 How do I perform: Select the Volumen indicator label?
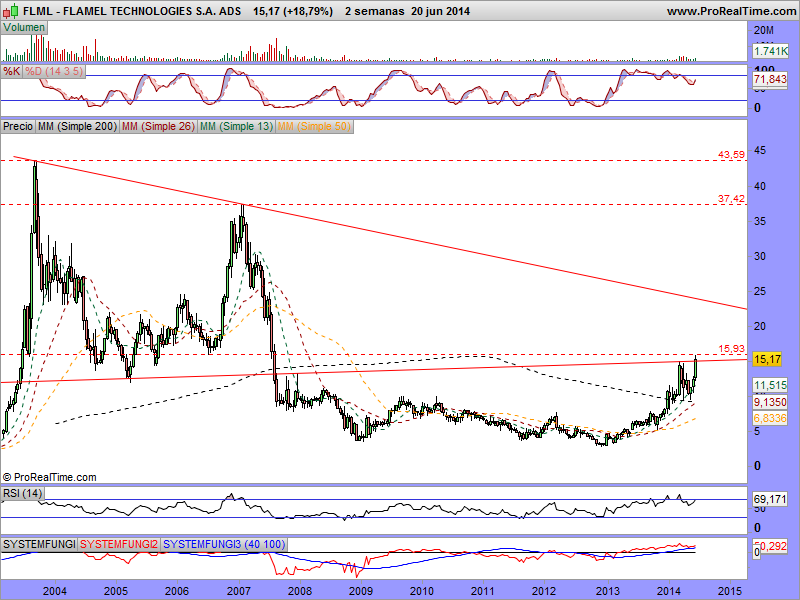point(24,28)
